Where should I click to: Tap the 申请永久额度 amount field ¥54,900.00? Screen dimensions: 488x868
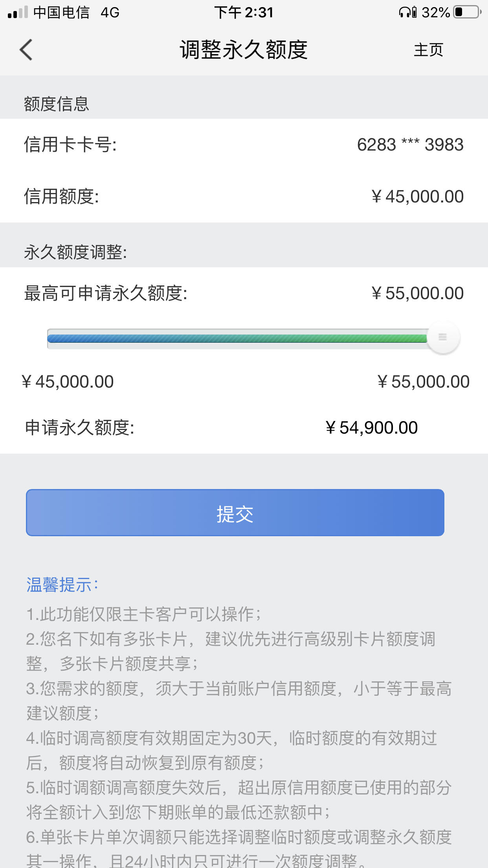tap(372, 428)
